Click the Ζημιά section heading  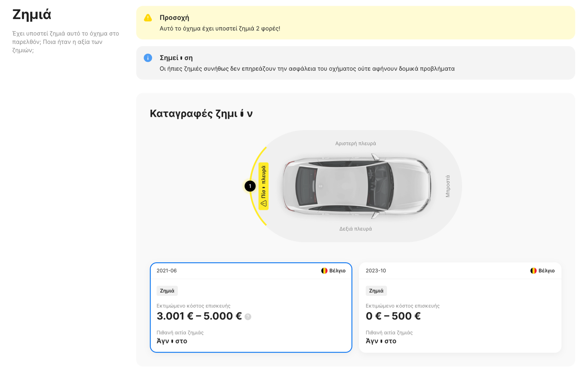[32, 14]
